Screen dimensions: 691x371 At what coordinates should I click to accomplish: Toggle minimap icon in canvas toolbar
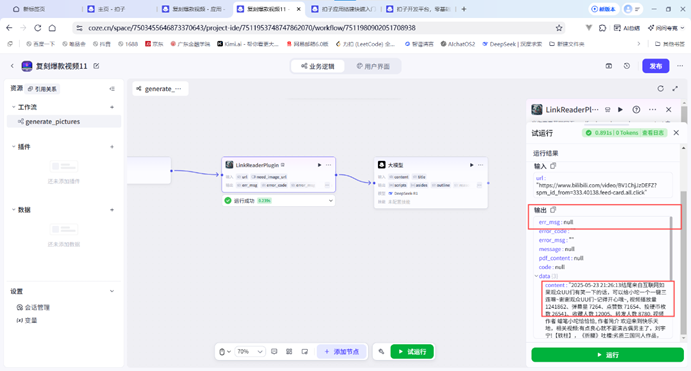(x=305, y=351)
